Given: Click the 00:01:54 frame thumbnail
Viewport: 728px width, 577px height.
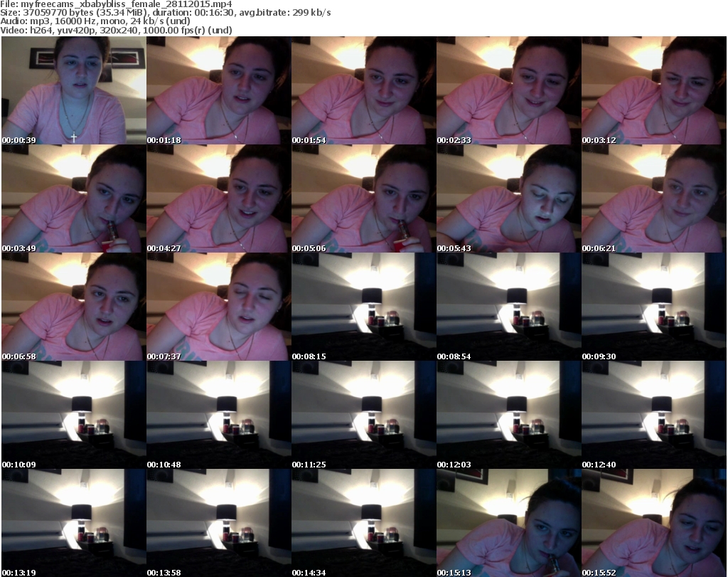Looking at the screenshot, I should pos(364,90).
